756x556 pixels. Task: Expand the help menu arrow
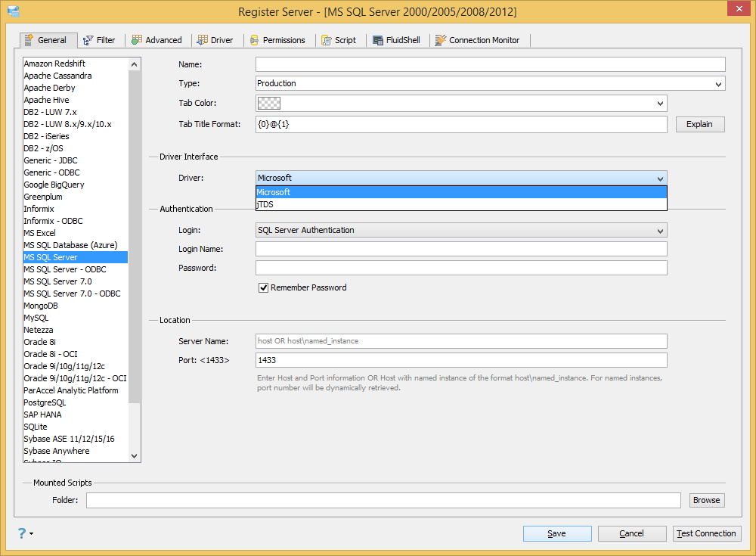[31, 533]
